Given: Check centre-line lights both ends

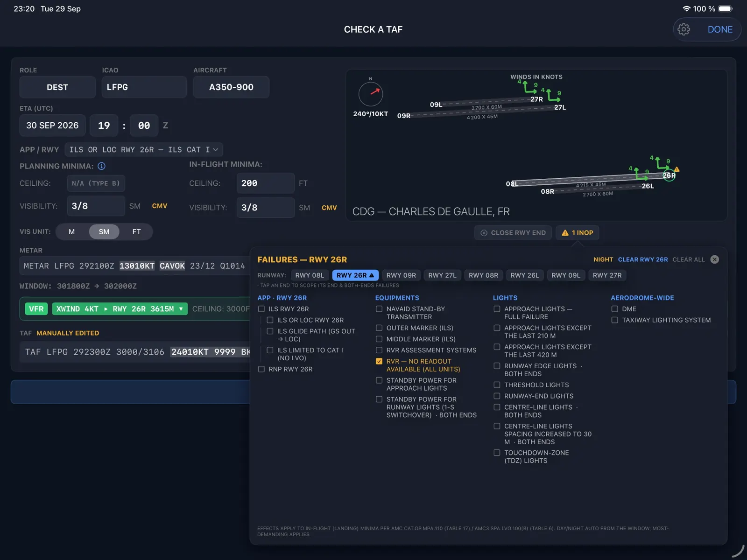Looking at the screenshot, I should pyautogui.click(x=497, y=407).
